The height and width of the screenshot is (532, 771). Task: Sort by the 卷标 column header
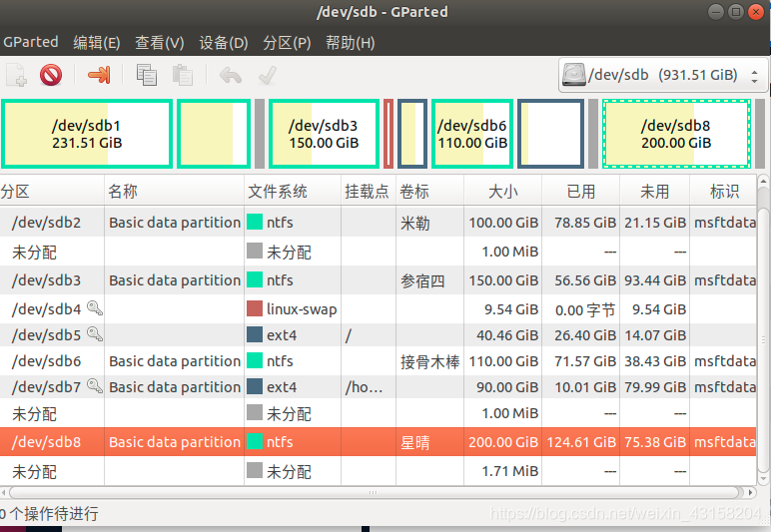tap(429, 191)
